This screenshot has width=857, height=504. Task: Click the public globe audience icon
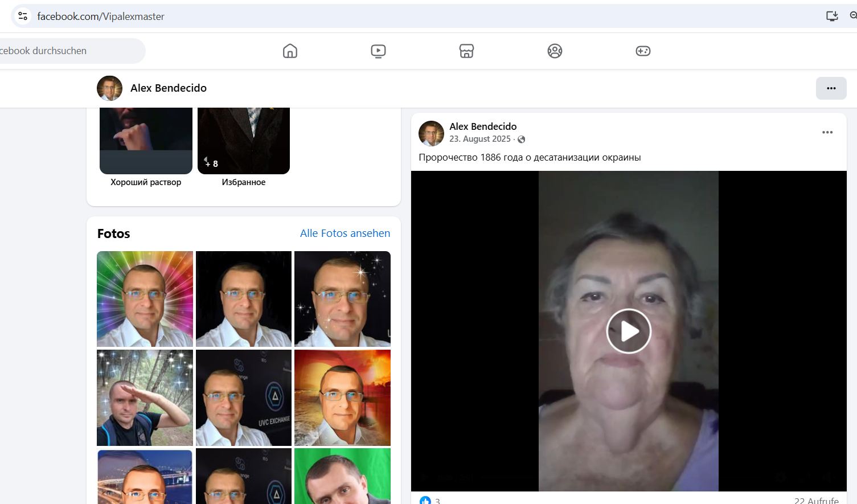coord(521,140)
